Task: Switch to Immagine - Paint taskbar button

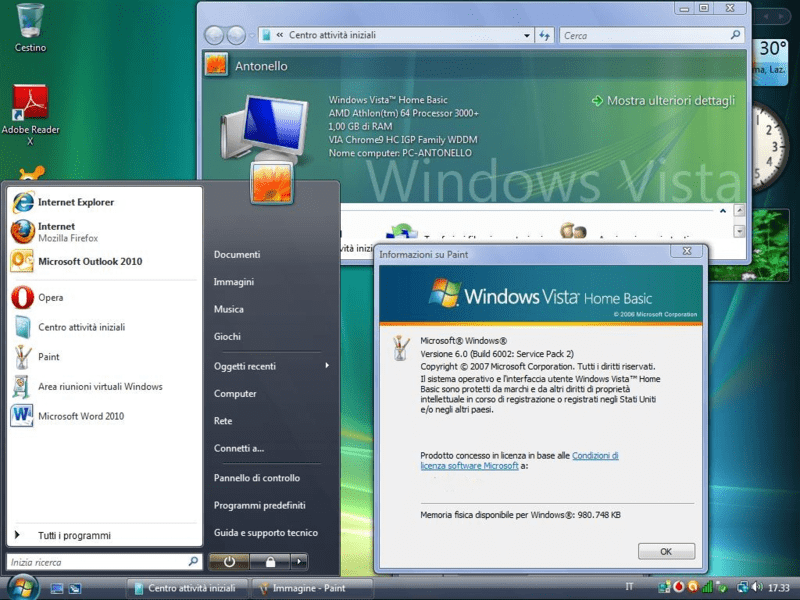Action: coord(312,588)
